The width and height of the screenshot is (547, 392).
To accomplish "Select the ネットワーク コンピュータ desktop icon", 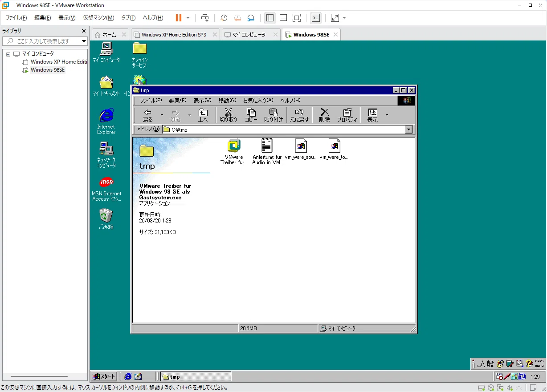I will 106,155.
